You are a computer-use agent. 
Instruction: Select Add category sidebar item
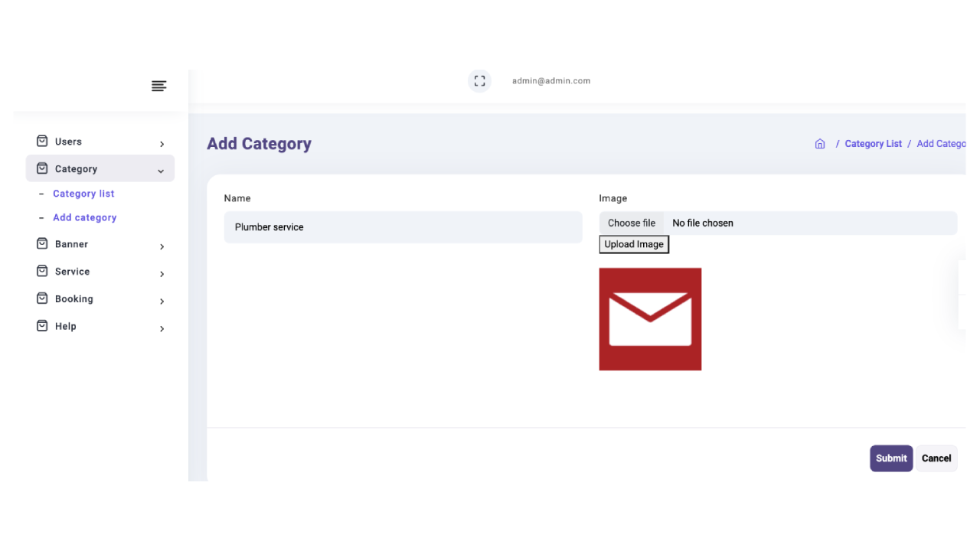click(85, 217)
